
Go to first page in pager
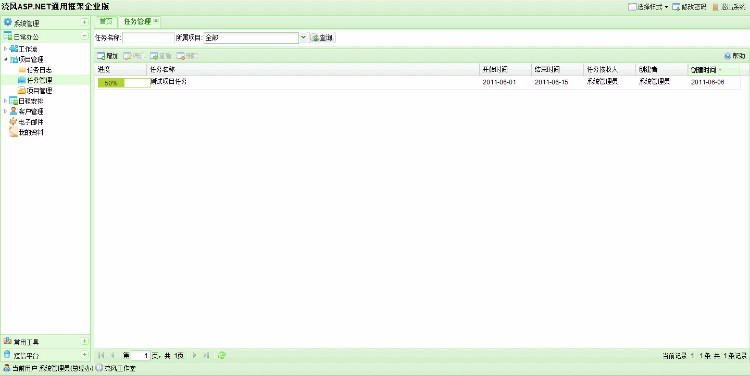[x=101, y=355]
